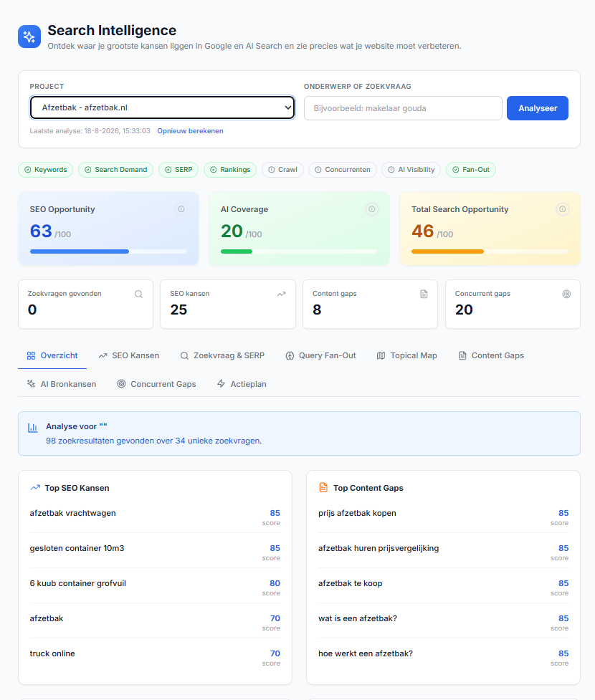Click magnifier icon in Zoekvragen gevonden card
The image size is (595, 700).
click(138, 294)
